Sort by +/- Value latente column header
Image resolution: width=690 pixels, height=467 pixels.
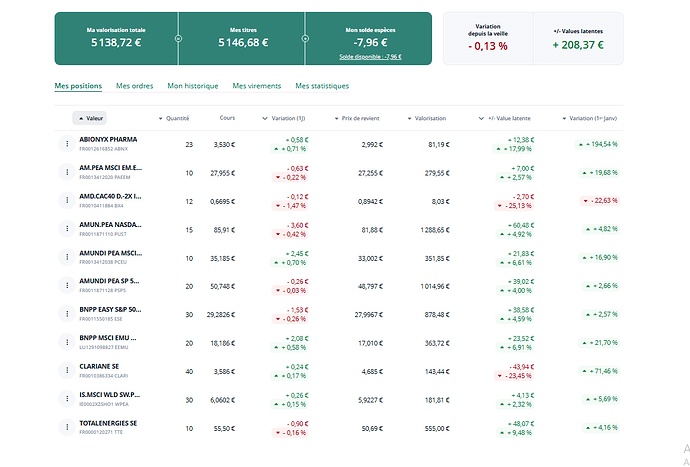(513, 118)
